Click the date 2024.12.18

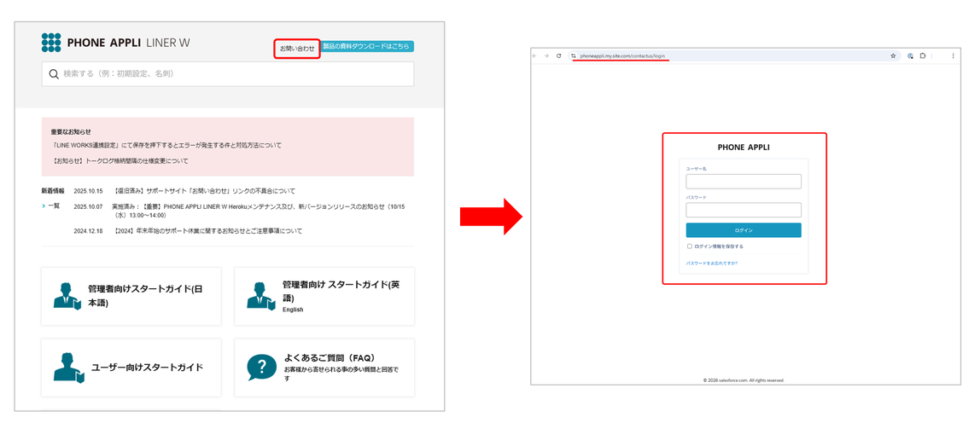coord(87,230)
